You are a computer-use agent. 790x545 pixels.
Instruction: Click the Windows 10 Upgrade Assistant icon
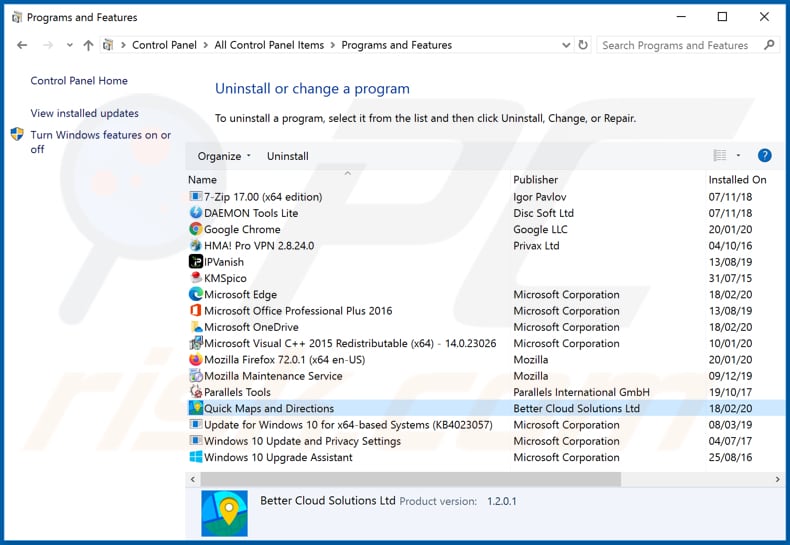click(x=195, y=457)
